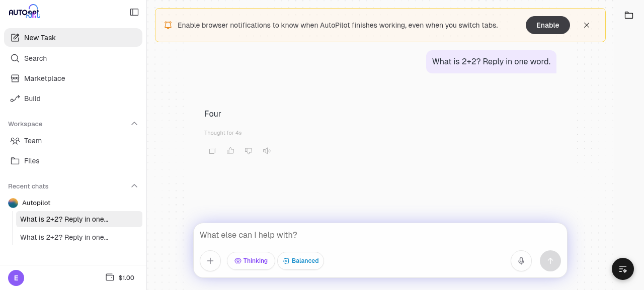The width and height of the screenshot is (644, 290).
Task: Toggle the Balanced mode chip
Action: (301, 261)
